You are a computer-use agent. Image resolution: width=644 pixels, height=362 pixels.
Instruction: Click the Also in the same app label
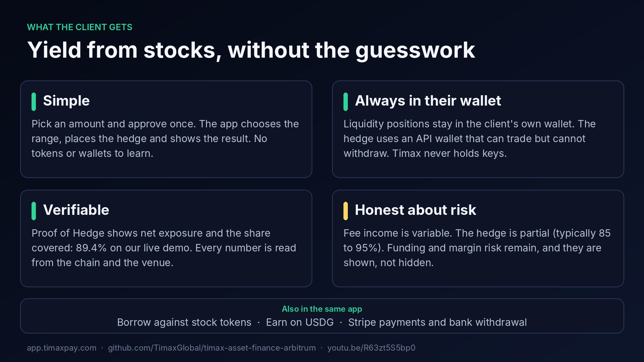(x=322, y=309)
